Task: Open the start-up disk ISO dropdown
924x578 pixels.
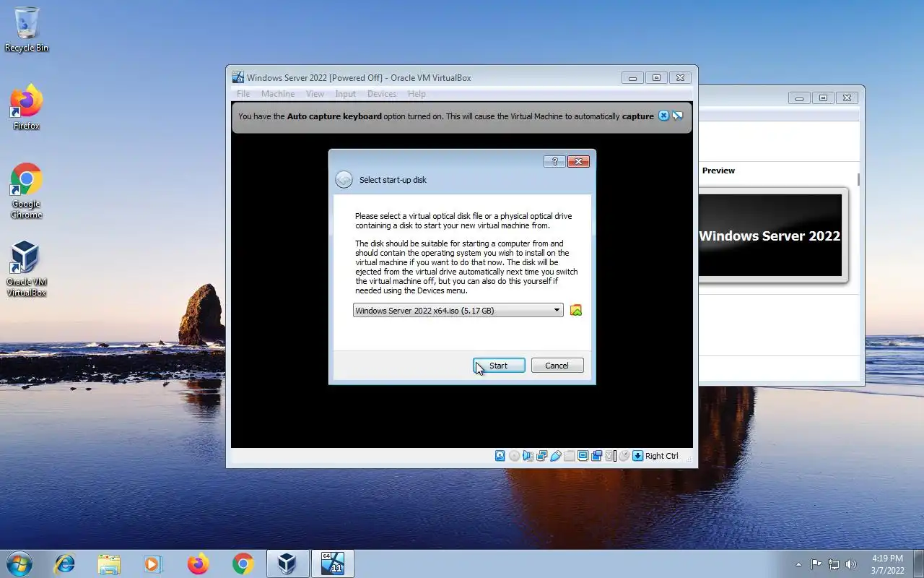Action: (x=458, y=311)
